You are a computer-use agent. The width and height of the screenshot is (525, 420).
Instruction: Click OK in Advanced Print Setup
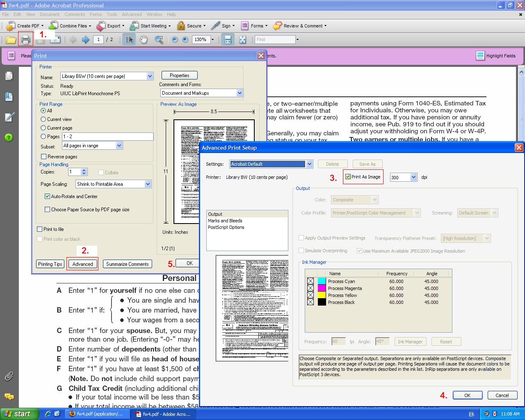(467, 395)
